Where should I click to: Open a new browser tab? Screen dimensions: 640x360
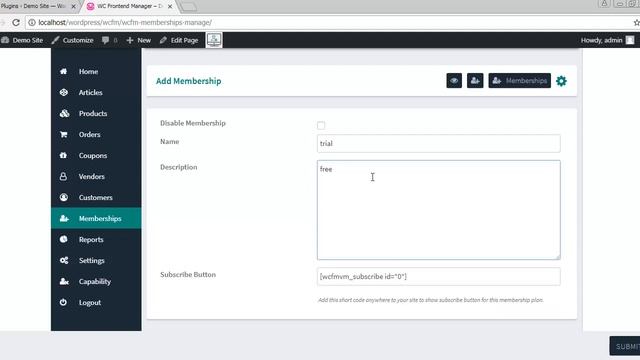pyautogui.click(x=188, y=7)
